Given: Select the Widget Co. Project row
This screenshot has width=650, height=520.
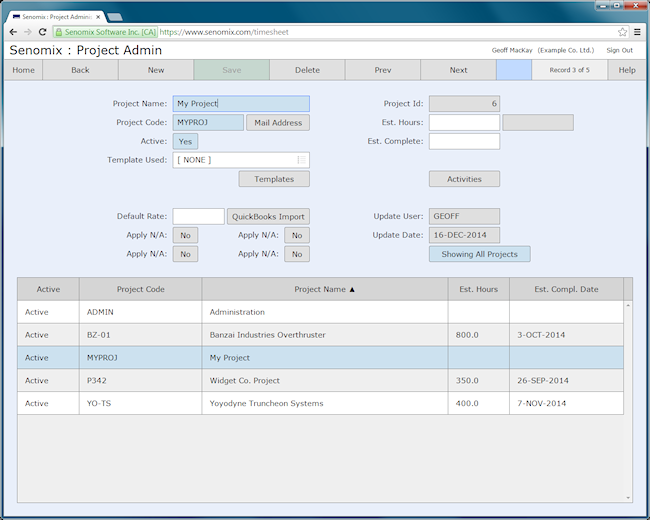Looking at the screenshot, I should pyautogui.click(x=320, y=381).
